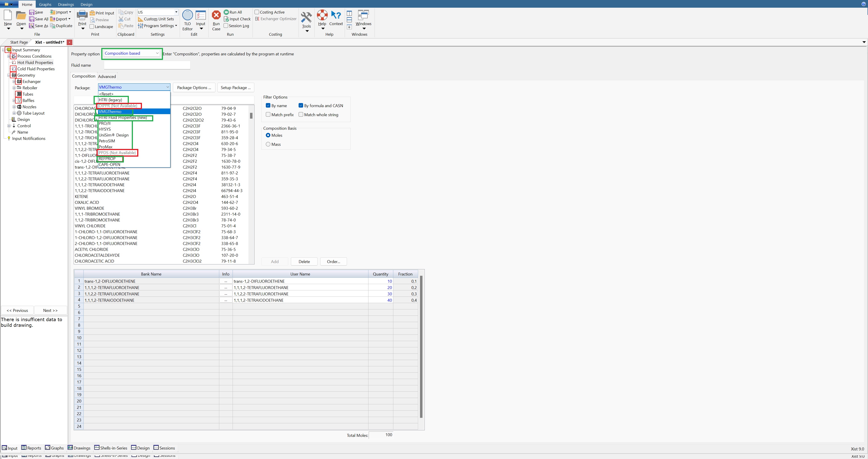
Task: Click the component list scrollbar thumb
Action: (251, 115)
